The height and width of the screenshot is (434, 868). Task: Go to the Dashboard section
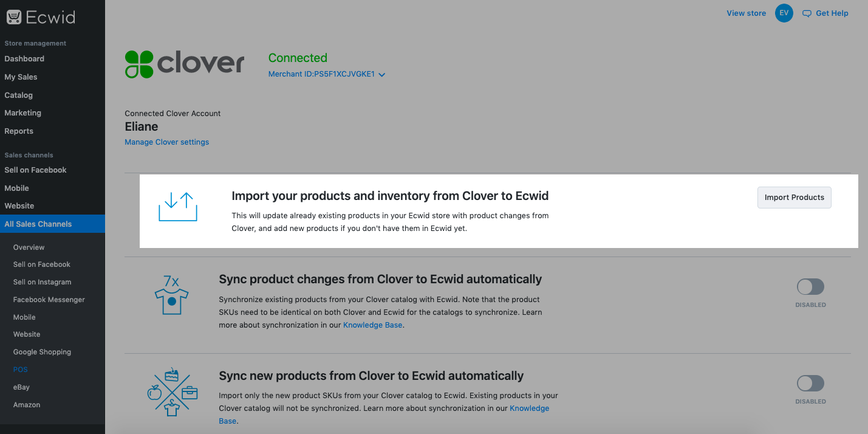point(24,59)
